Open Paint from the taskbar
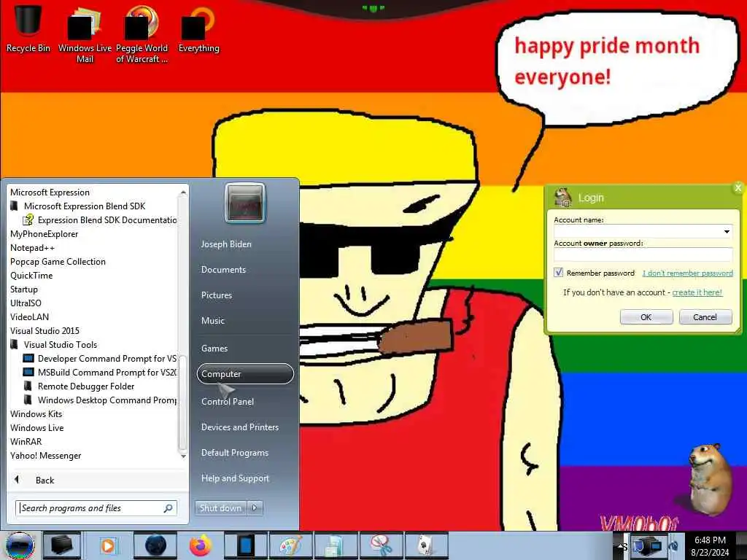The width and height of the screenshot is (747, 560). click(x=290, y=545)
